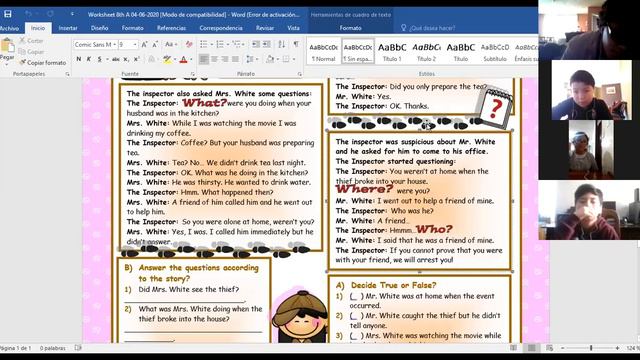Apply the Subtítulo style
The image size is (640, 360).
tap(495, 51)
